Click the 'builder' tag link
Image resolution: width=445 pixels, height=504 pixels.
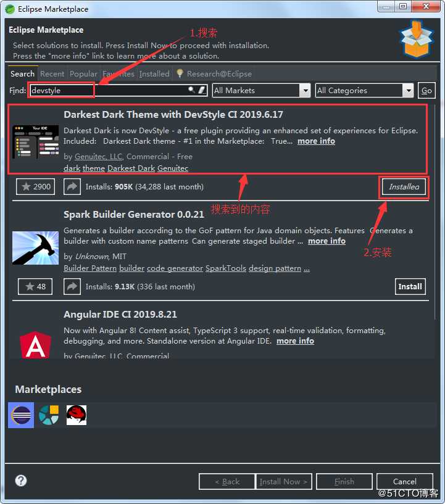[132, 268]
